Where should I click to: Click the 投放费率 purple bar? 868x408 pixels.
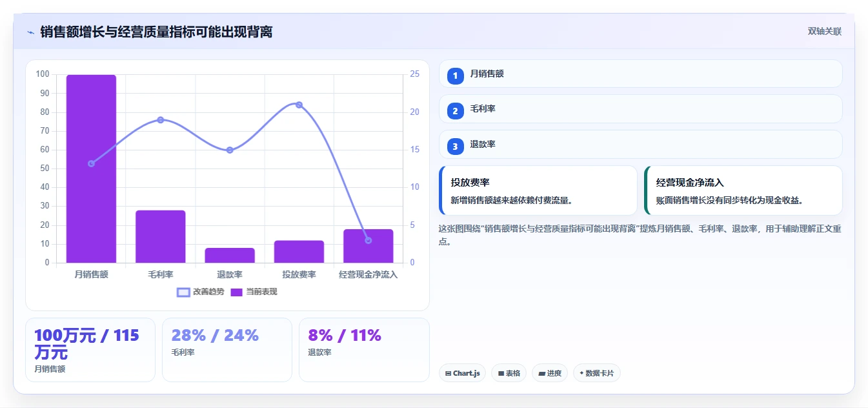[299, 252]
